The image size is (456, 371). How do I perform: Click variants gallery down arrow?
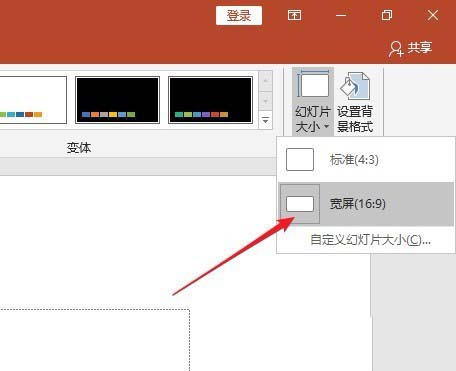(x=266, y=101)
